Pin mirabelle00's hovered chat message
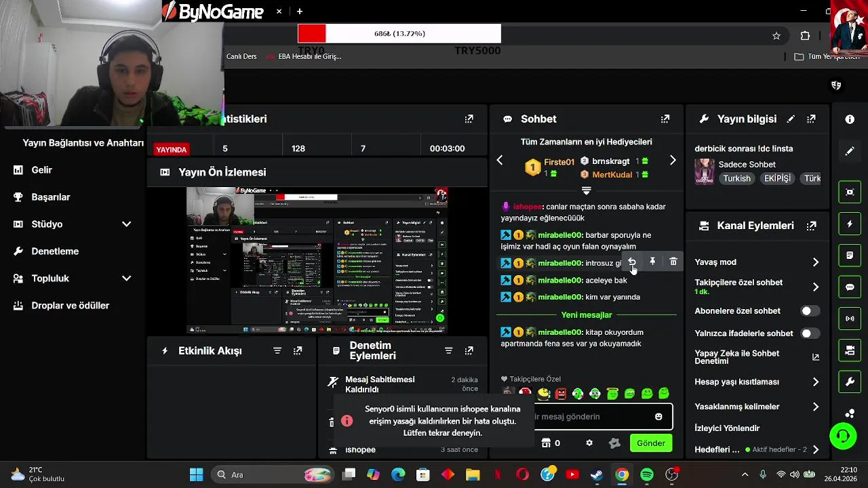Screen dimensions: 868x488 click(x=652, y=262)
